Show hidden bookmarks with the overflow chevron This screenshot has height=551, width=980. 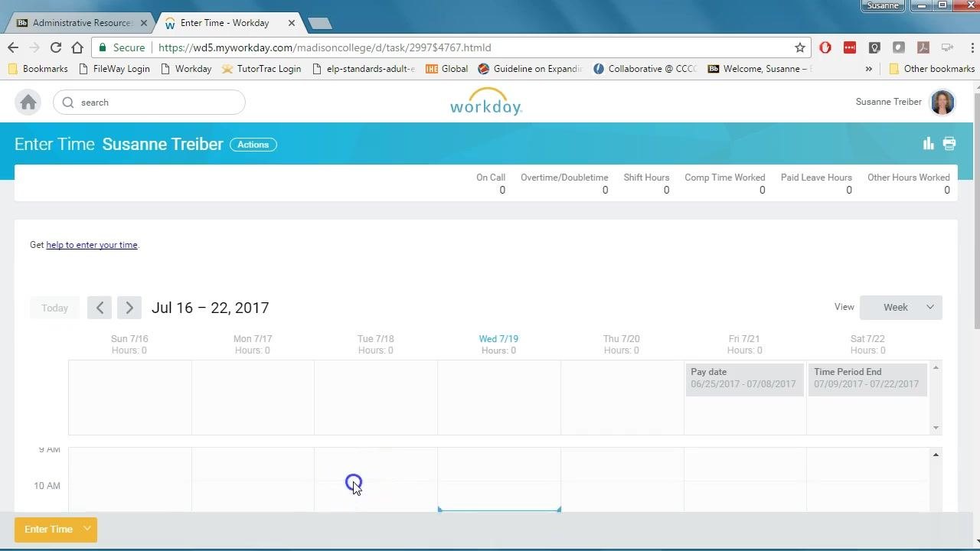(x=869, y=69)
